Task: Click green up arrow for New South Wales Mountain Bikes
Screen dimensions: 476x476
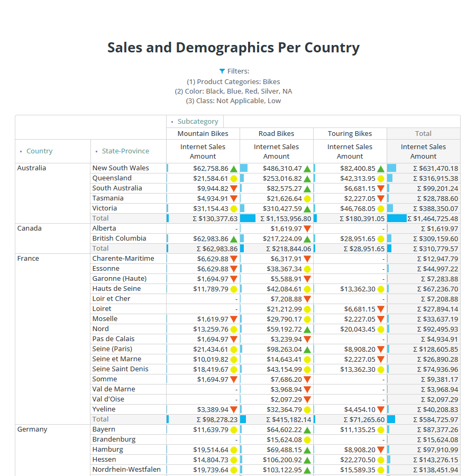Action: click(234, 169)
